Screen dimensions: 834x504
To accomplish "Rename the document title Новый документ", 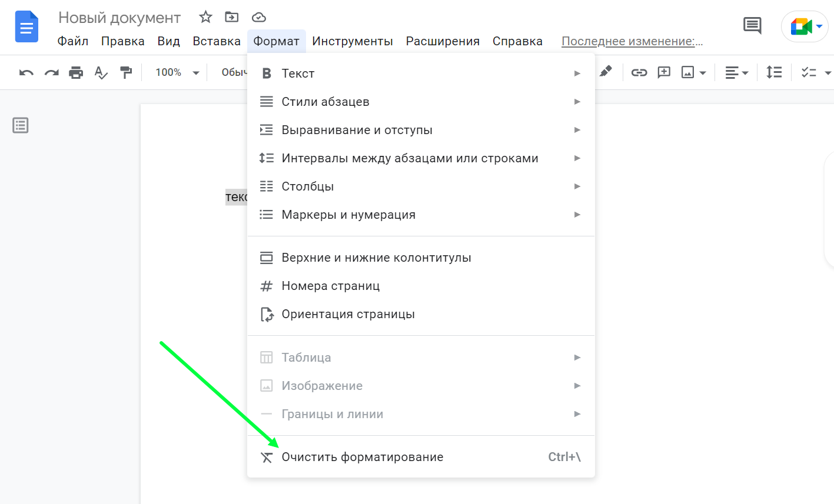I will pos(119,18).
